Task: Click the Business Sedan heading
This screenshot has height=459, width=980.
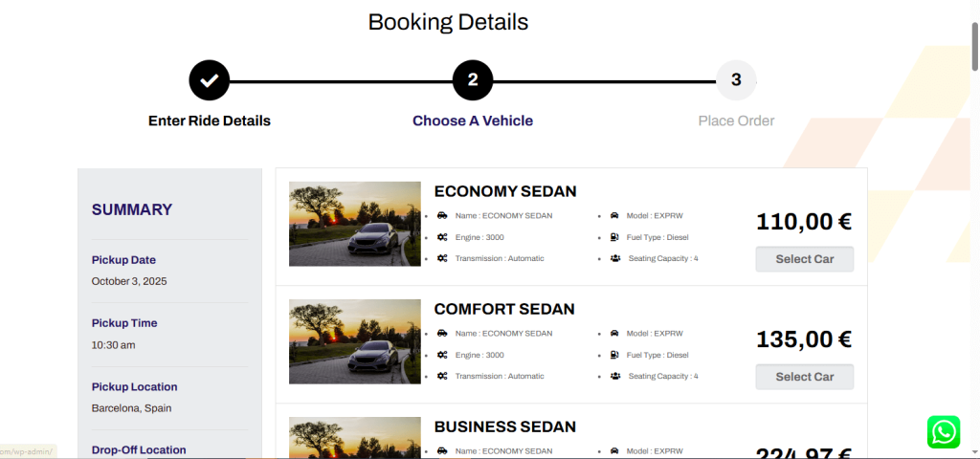Action: [x=504, y=426]
